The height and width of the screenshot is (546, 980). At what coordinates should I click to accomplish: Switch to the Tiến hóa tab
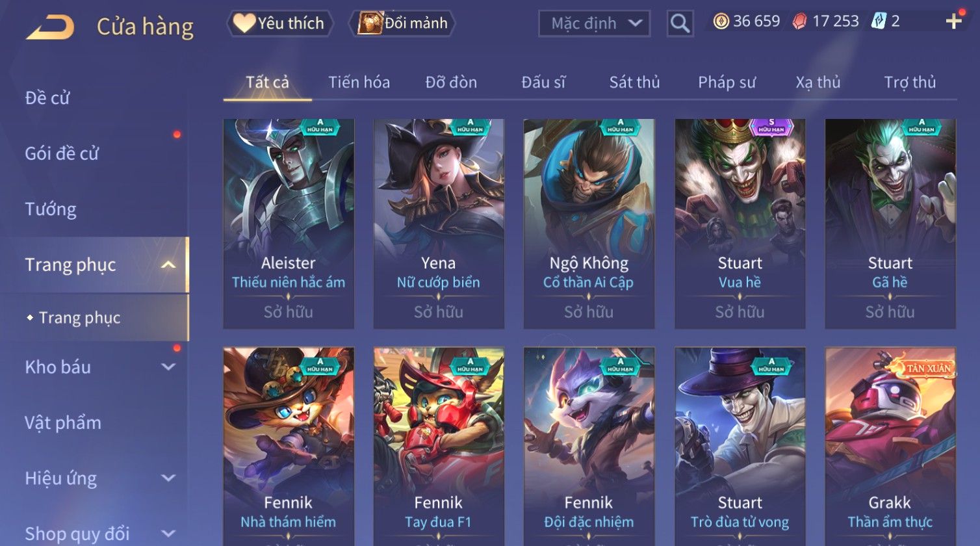point(359,83)
